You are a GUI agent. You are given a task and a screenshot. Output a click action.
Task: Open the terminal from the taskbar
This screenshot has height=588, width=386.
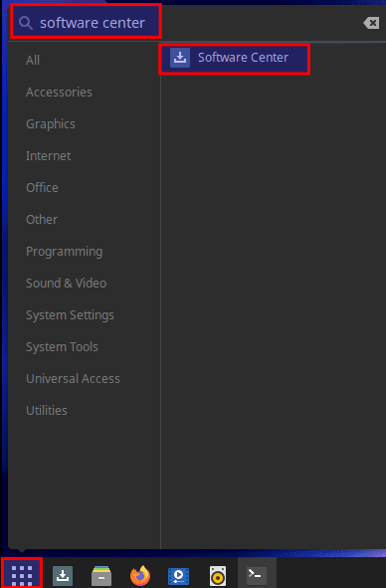[257, 575]
